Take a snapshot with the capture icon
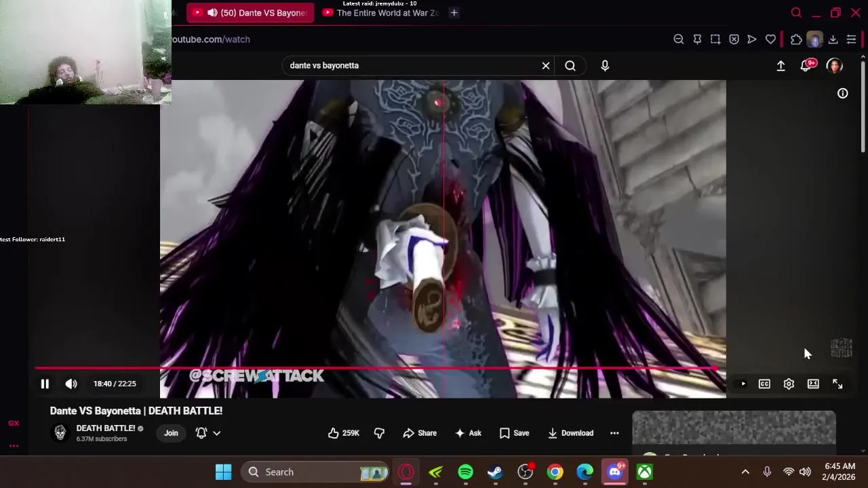 click(x=715, y=39)
